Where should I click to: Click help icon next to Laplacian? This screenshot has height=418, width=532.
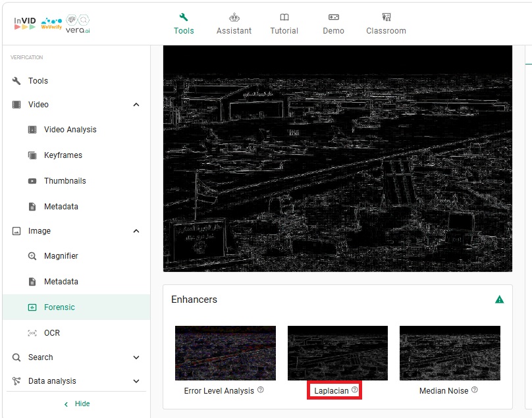354,390
